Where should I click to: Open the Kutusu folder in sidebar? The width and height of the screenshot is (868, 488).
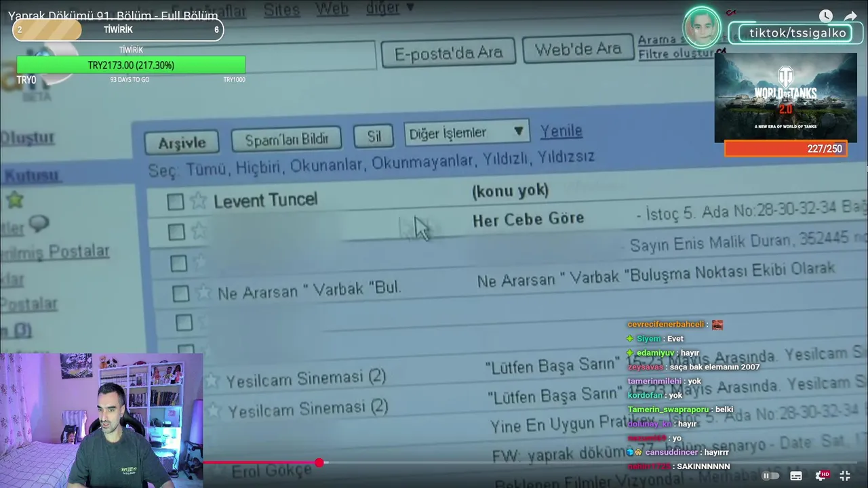point(31,175)
